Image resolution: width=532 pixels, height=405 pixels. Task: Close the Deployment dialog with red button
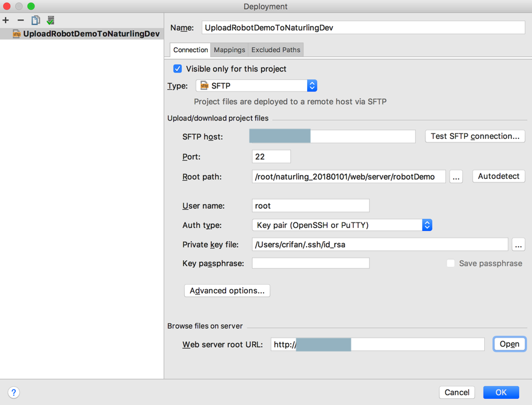(x=7, y=6)
